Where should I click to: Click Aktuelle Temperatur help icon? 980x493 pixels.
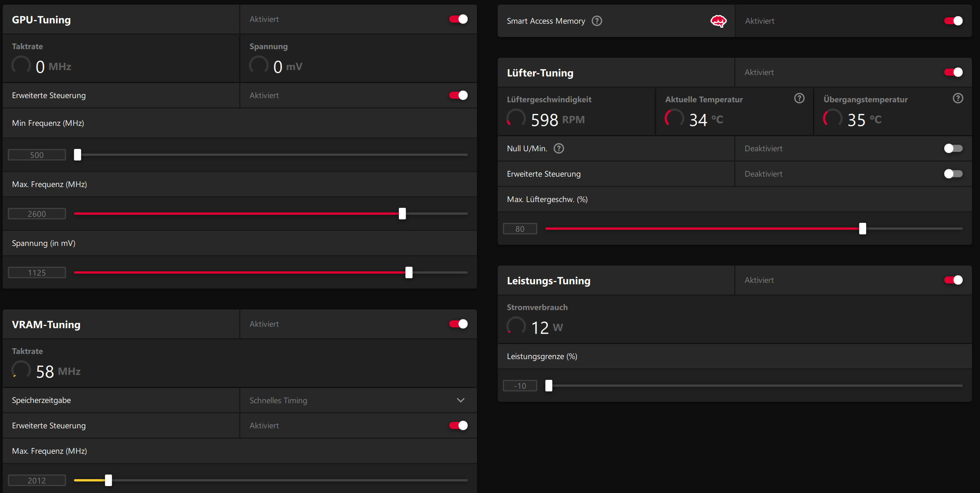pyautogui.click(x=799, y=99)
